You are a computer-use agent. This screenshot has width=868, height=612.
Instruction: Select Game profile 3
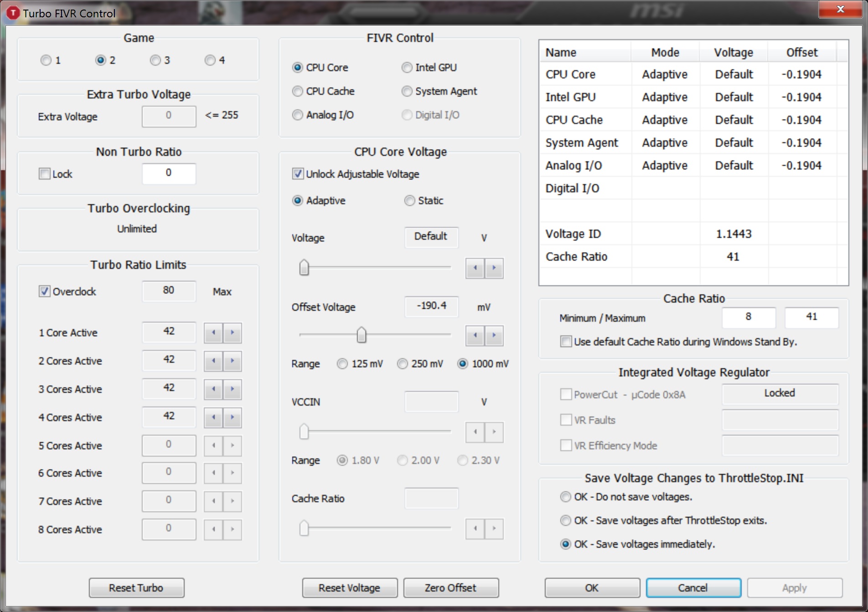pyautogui.click(x=155, y=60)
